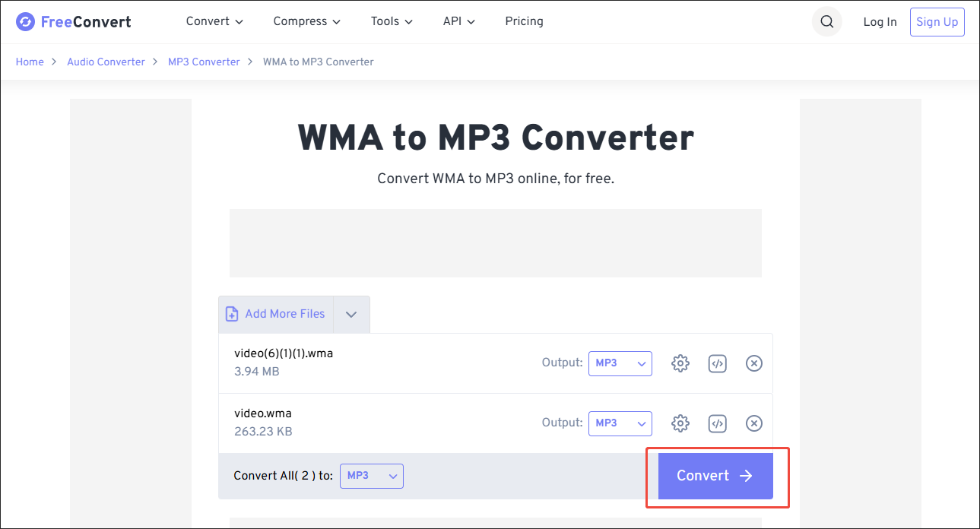Viewport: 980px width, 529px height.
Task: Open the API menu
Action: [459, 21]
